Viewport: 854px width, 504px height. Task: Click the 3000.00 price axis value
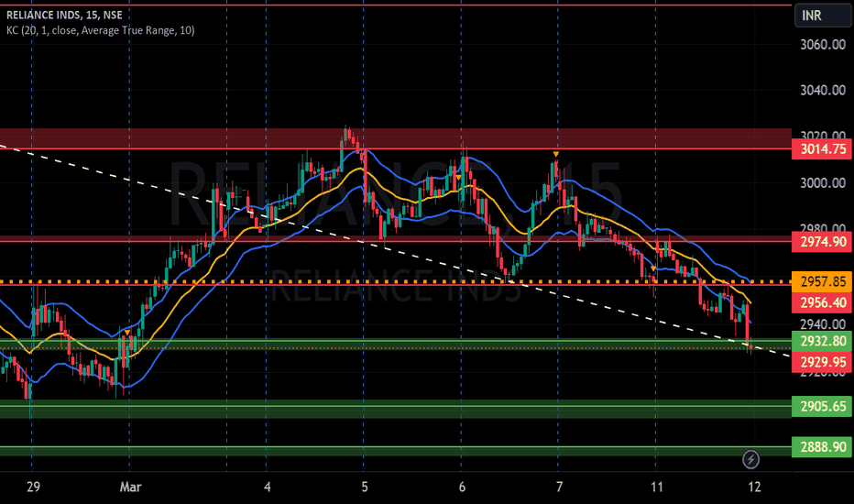[823, 182]
